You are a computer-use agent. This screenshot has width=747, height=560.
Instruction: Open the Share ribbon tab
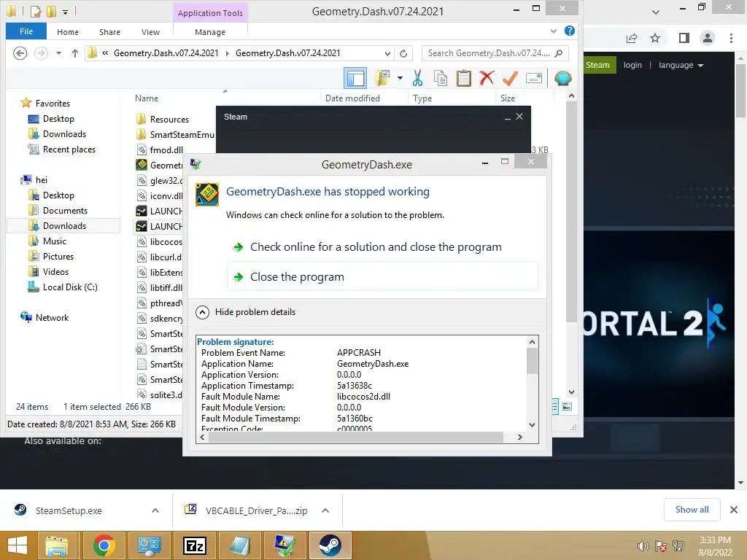pos(109,32)
